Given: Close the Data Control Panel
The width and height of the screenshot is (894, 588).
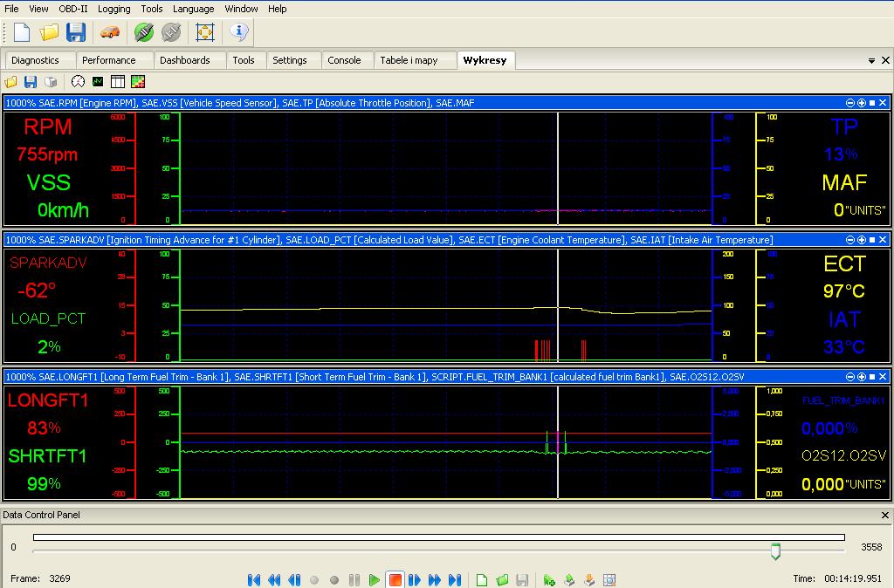Looking at the screenshot, I should click(884, 516).
